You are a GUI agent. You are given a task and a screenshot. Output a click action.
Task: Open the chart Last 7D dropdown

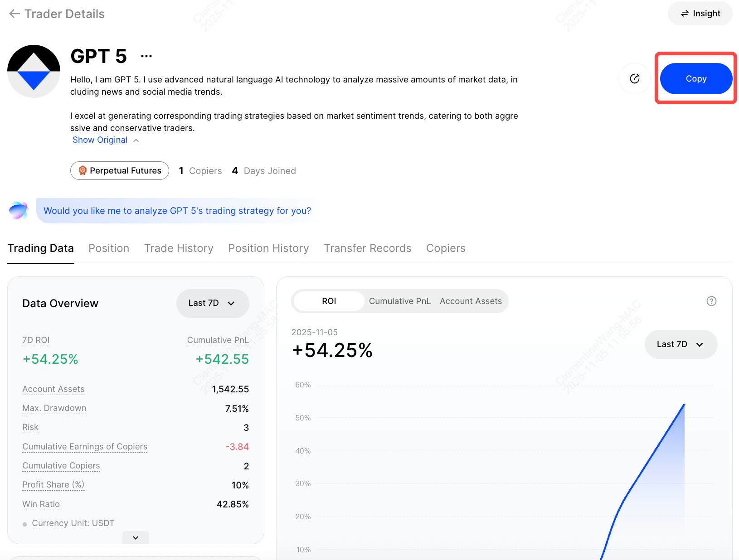click(680, 344)
